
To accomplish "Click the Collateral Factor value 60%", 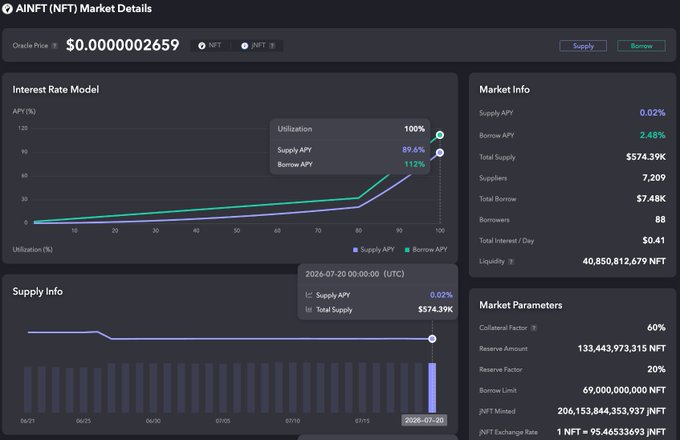I will click(656, 327).
